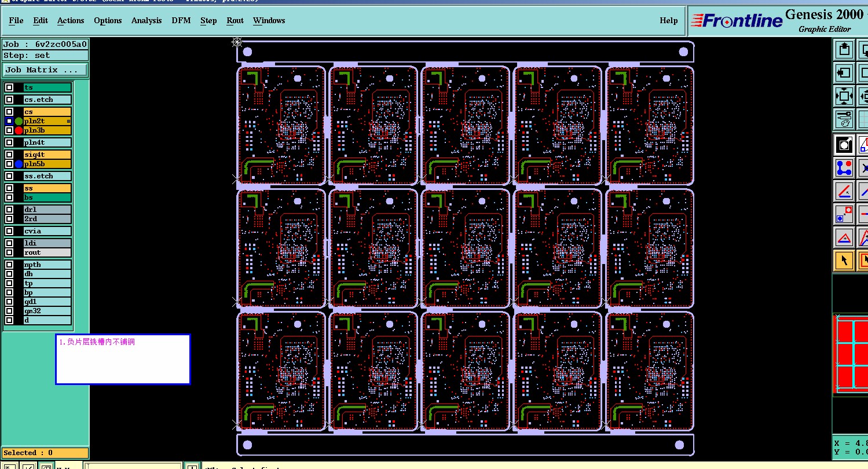Click the blue and red connected dots icon
This screenshot has height=469, width=868.
(x=844, y=167)
